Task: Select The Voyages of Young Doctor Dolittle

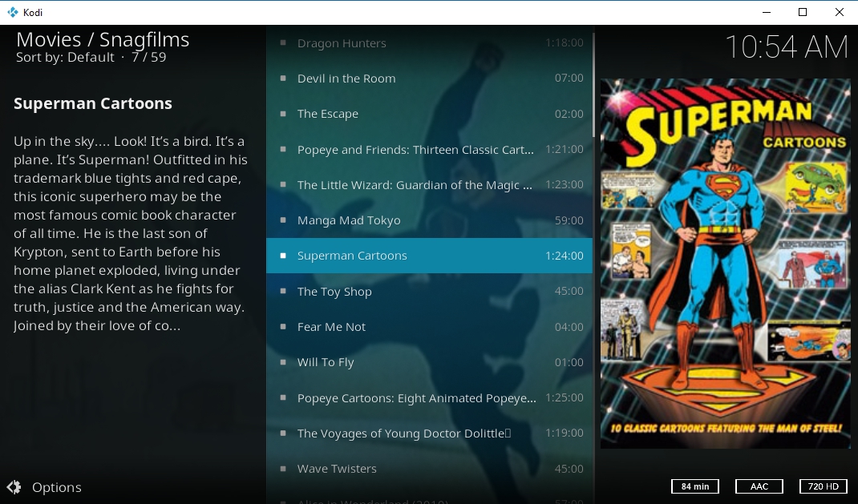Action: 429,433
